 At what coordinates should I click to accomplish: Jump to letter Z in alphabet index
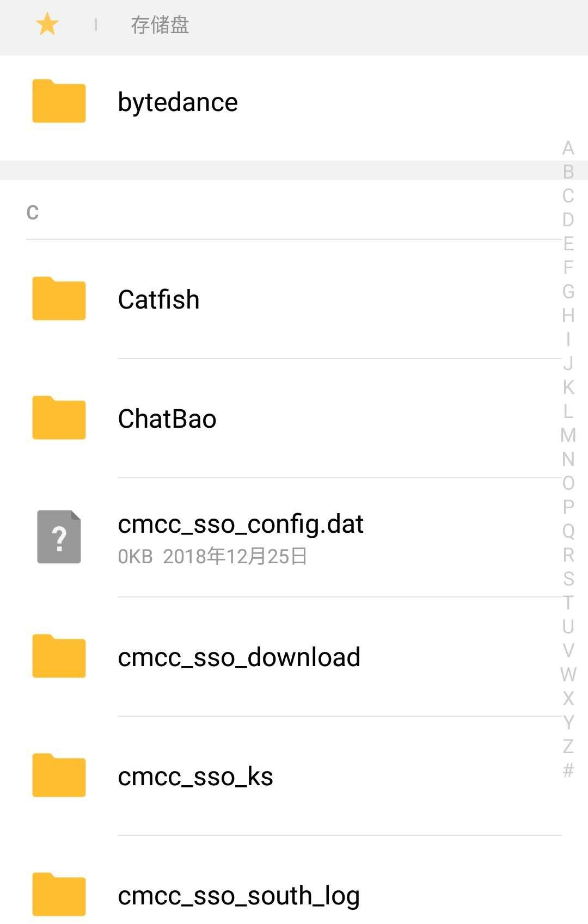568,747
